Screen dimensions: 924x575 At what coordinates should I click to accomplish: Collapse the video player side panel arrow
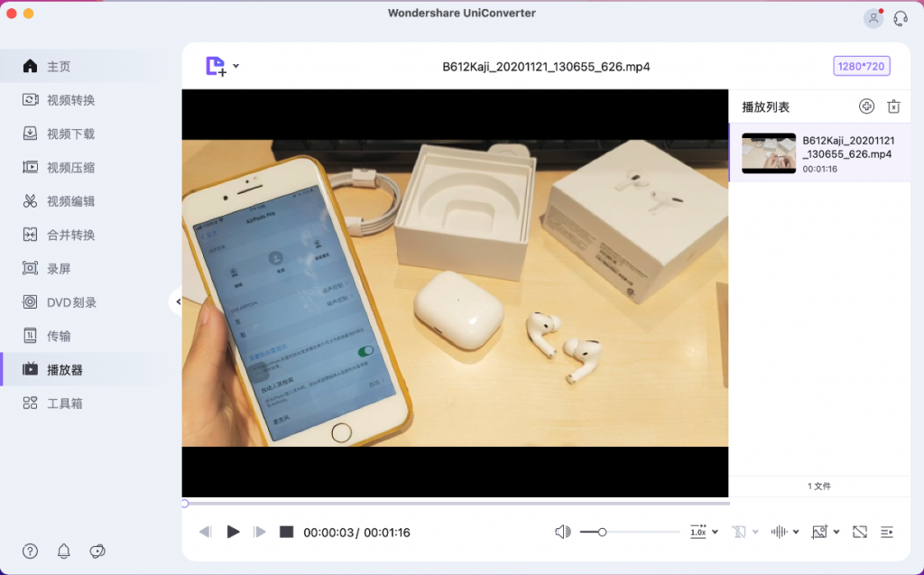point(179,301)
